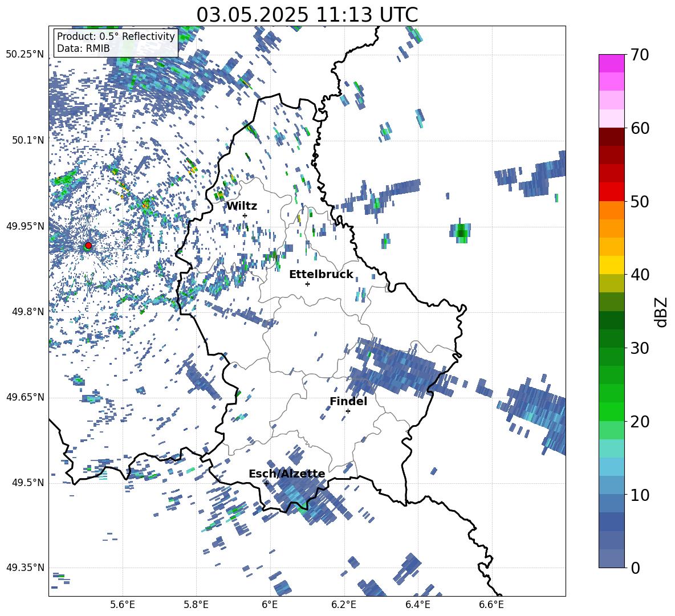Click the 60 colorbar tick label
The width and height of the screenshot is (675, 616).
point(639,128)
